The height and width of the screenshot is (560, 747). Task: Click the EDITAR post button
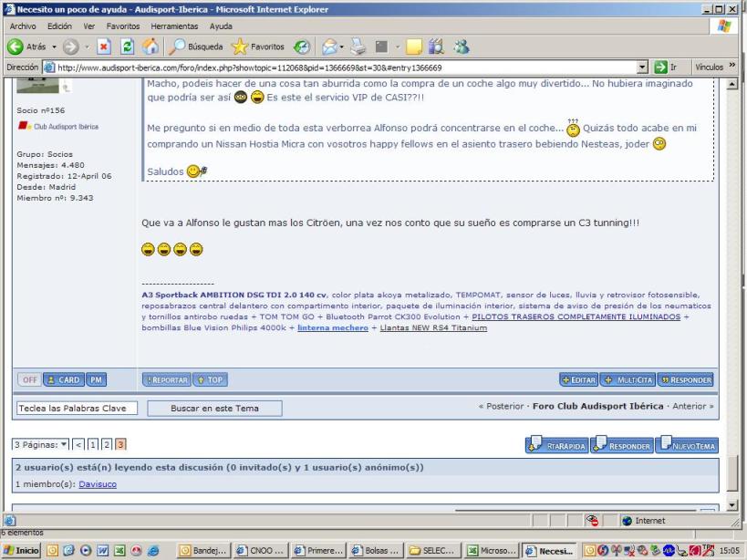(x=579, y=379)
